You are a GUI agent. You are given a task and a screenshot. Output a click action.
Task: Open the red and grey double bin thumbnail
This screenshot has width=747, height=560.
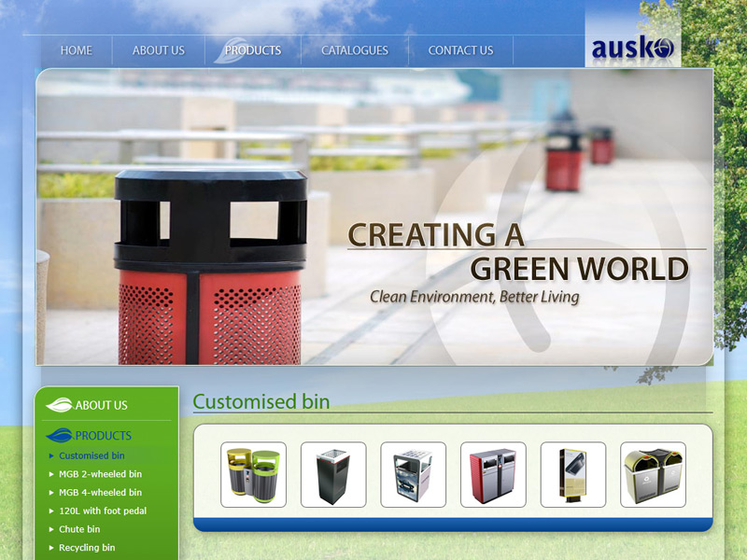494,475
